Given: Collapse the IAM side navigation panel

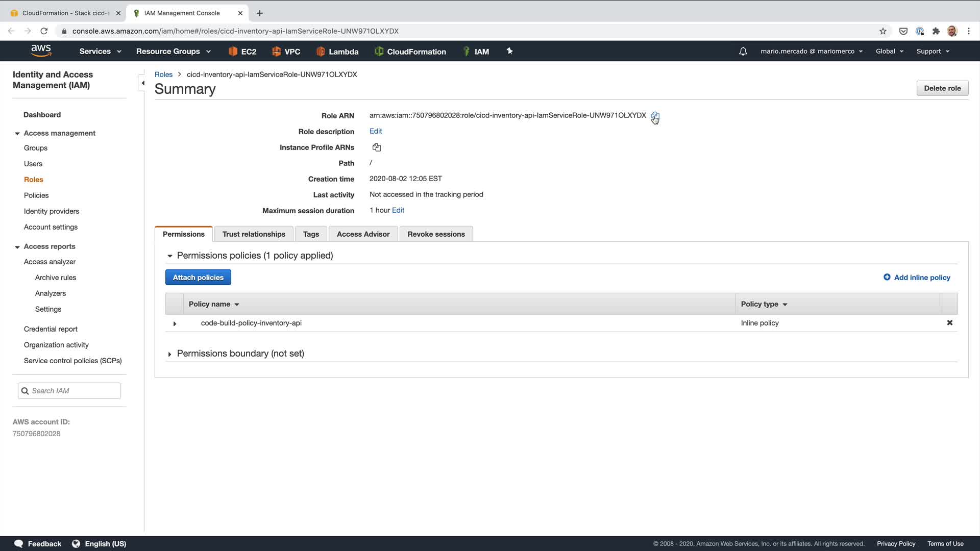Looking at the screenshot, I should (x=143, y=83).
